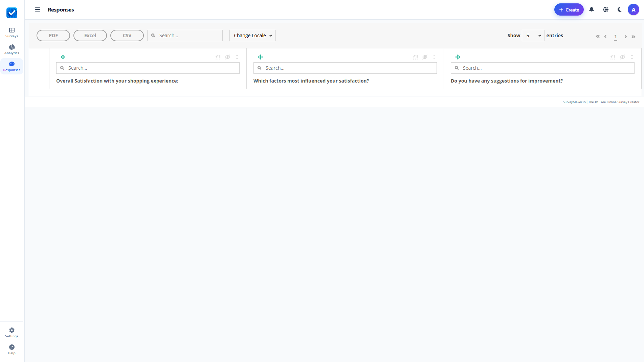Click the Create button
The height and width of the screenshot is (362, 644).
pos(569,9)
